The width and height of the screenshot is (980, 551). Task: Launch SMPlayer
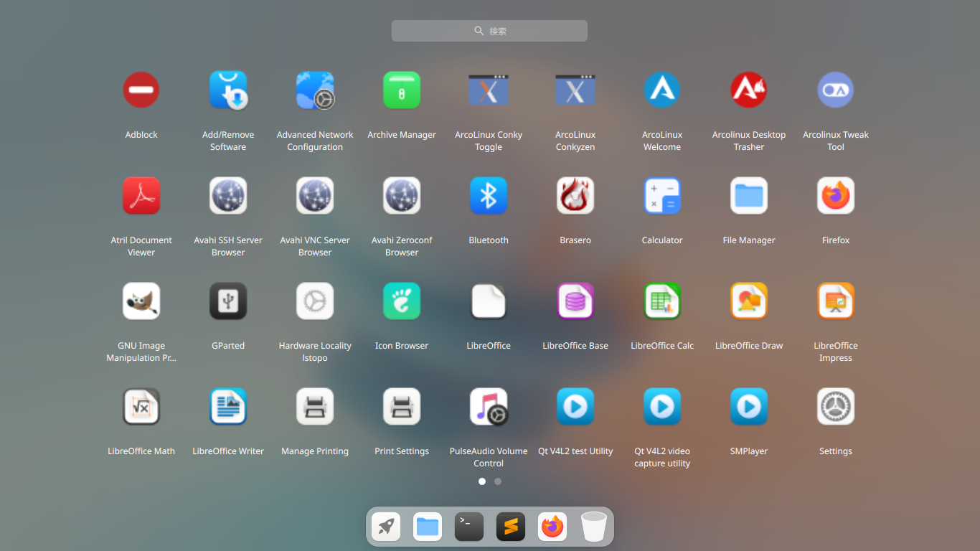pos(749,406)
